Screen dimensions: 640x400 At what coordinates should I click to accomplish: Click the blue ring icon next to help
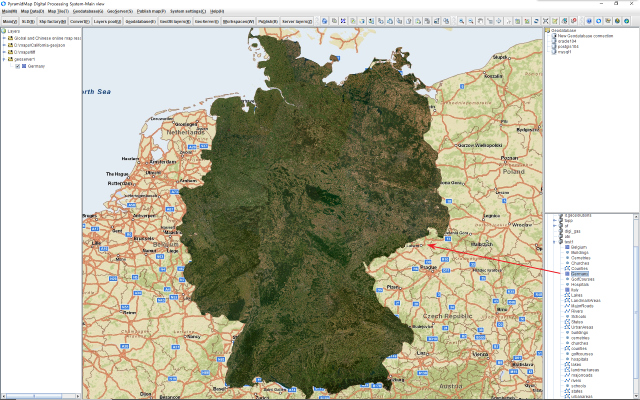click(597, 21)
